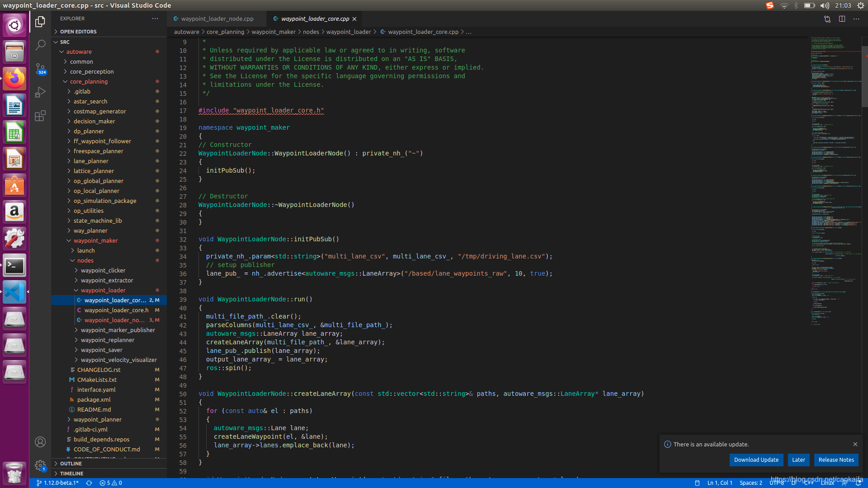Switch to waypoint_loader_node.cpp tab
Screen dimensions: 868x488
pyautogui.click(x=217, y=19)
